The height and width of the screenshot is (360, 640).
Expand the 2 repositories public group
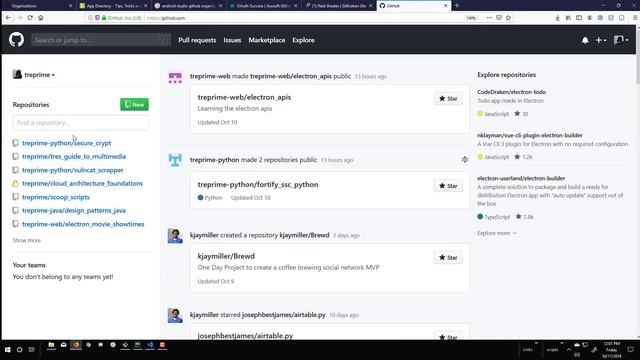click(464, 160)
